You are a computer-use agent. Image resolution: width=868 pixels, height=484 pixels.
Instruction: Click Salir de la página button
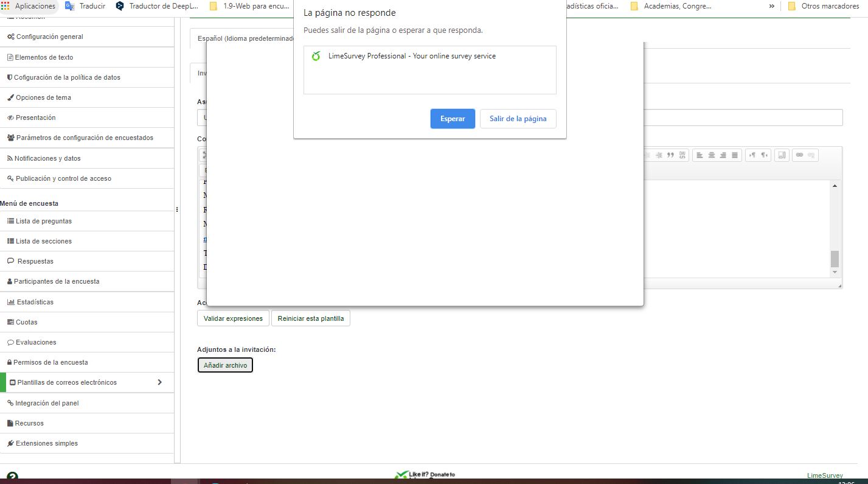pyautogui.click(x=518, y=119)
